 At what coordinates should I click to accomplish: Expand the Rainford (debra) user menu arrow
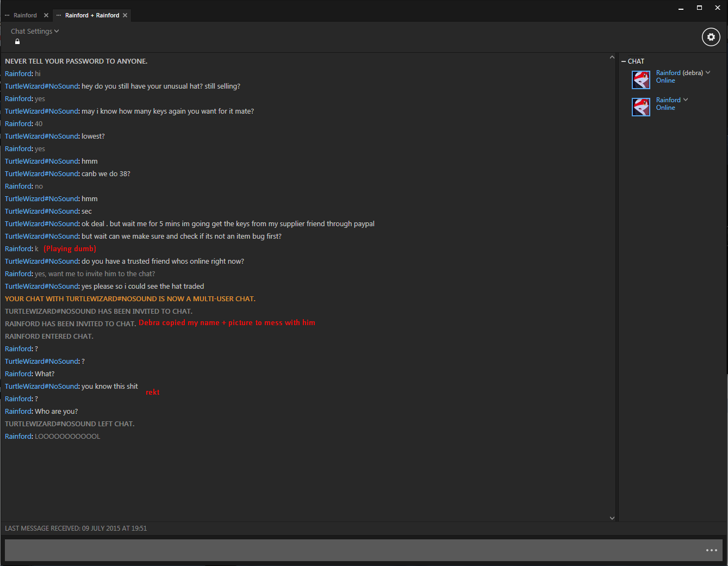click(x=708, y=72)
